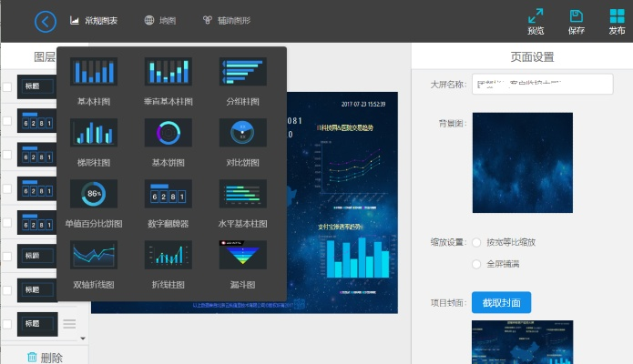
Task: Select the 基本柱图 chart icon
Action: click(94, 71)
